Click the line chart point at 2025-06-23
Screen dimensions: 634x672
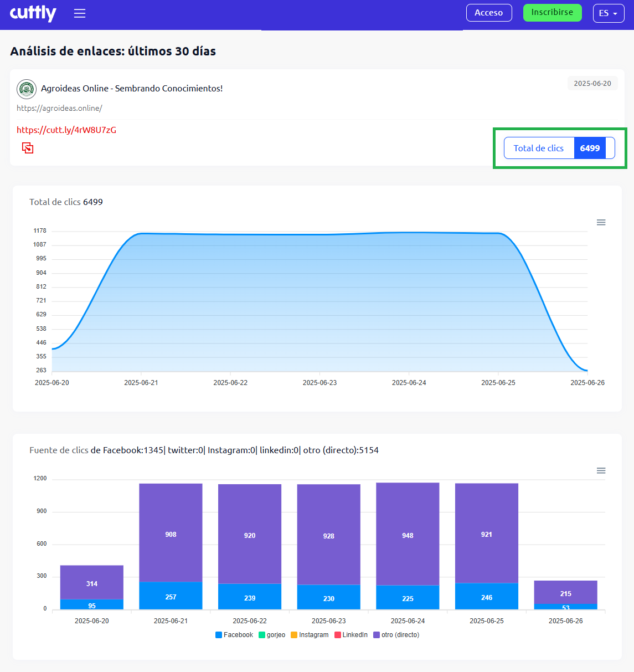coord(319,234)
